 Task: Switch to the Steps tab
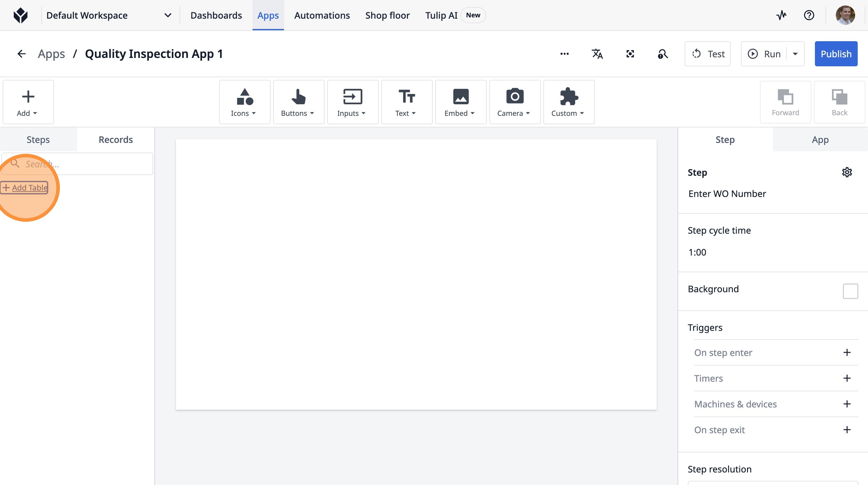(38, 140)
